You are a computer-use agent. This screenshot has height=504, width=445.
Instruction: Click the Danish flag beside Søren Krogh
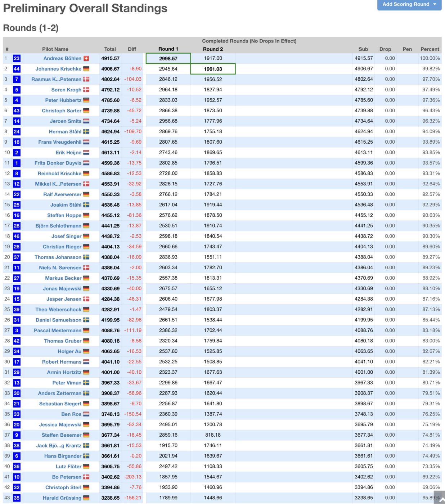point(86,90)
